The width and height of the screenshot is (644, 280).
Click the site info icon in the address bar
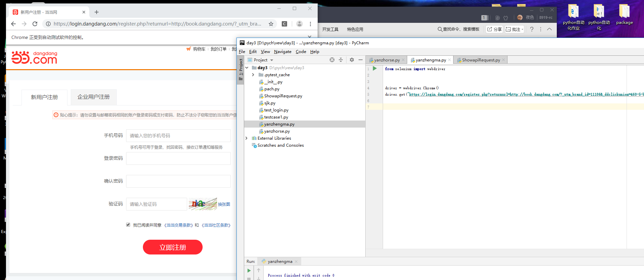(48, 24)
